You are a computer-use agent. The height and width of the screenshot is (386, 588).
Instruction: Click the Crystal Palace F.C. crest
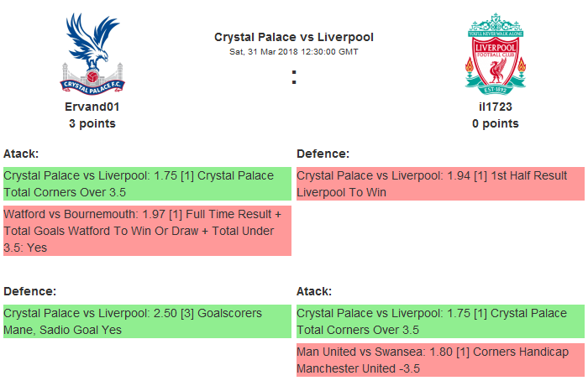(91, 54)
